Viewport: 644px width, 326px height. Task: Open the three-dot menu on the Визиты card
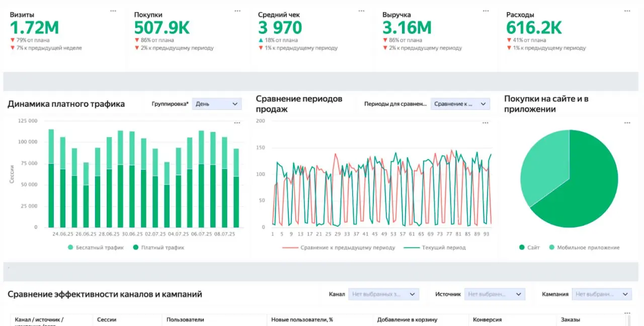tap(114, 11)
